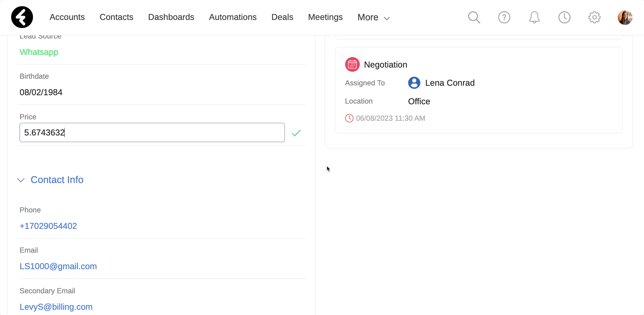Click the Price field label
This screenshot has height=315, width=644.
point(28,117)
